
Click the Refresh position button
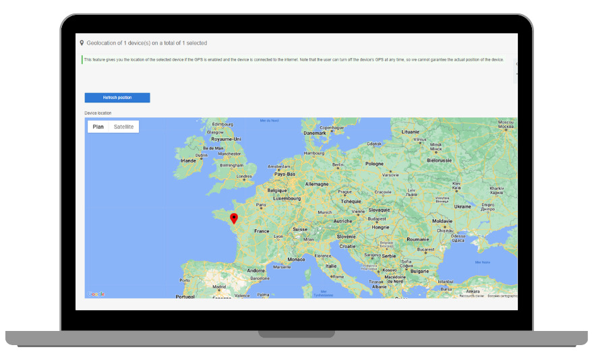[117, 98]
